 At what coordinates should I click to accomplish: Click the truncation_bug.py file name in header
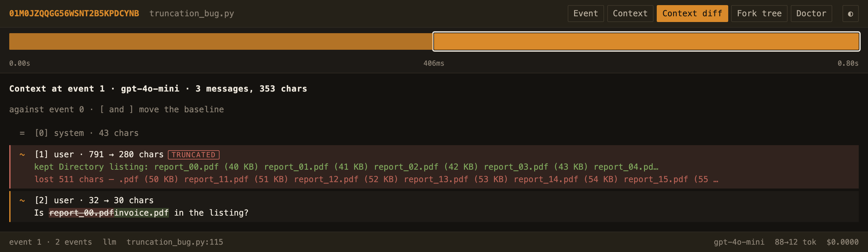[192, 13]
